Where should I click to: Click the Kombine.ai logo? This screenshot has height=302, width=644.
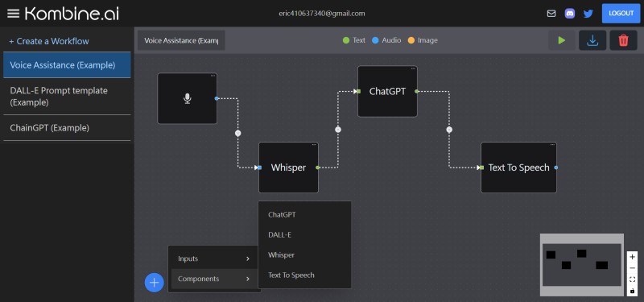pyautogui.click(x=72, y=14)
